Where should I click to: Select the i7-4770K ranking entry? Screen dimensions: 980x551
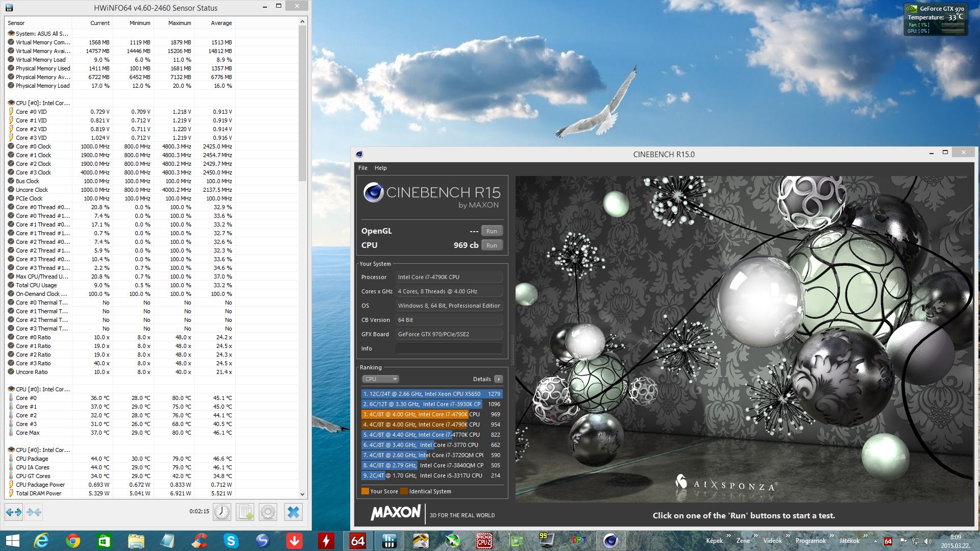click(432, 435)
